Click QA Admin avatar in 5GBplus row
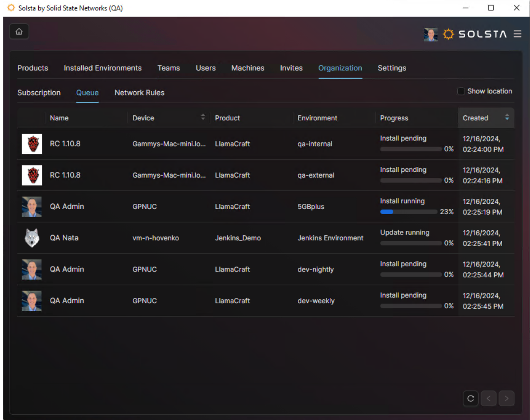Image resolution: width=530 pixels, height=420 pixels. point(32,207)
